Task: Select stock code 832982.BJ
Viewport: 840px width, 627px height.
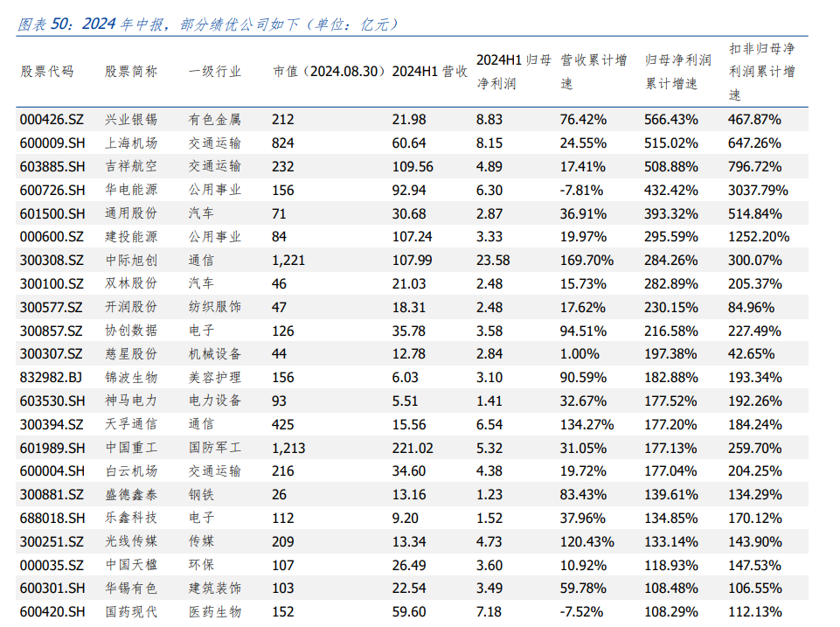Action: [x=52, y=378]
